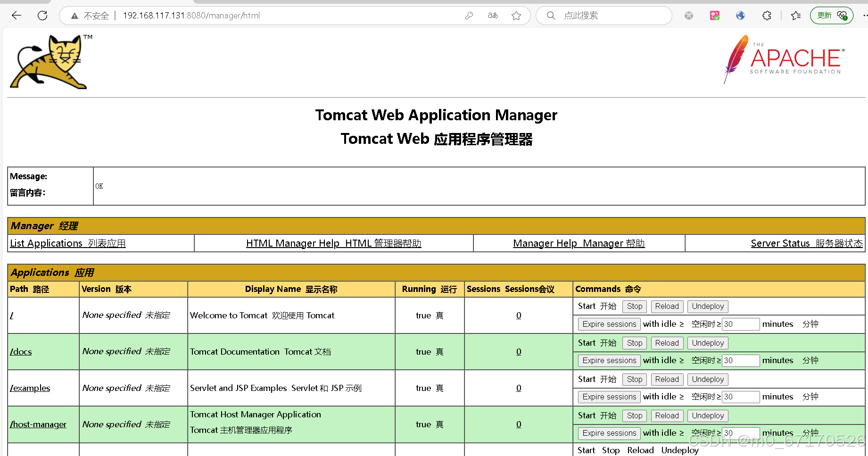The height and width of the screenshot is (456, 868).
Task: Click idle minutes field for /docs
Action: (741, 361)
